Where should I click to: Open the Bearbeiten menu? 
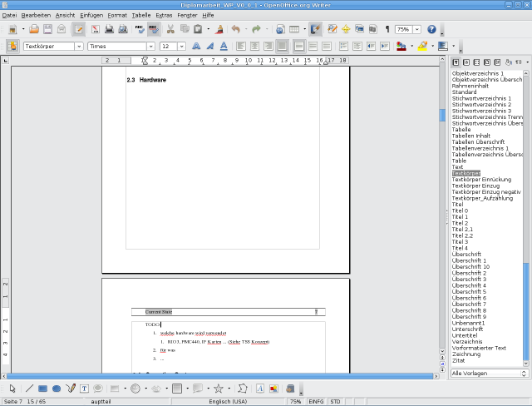[36, 15]
